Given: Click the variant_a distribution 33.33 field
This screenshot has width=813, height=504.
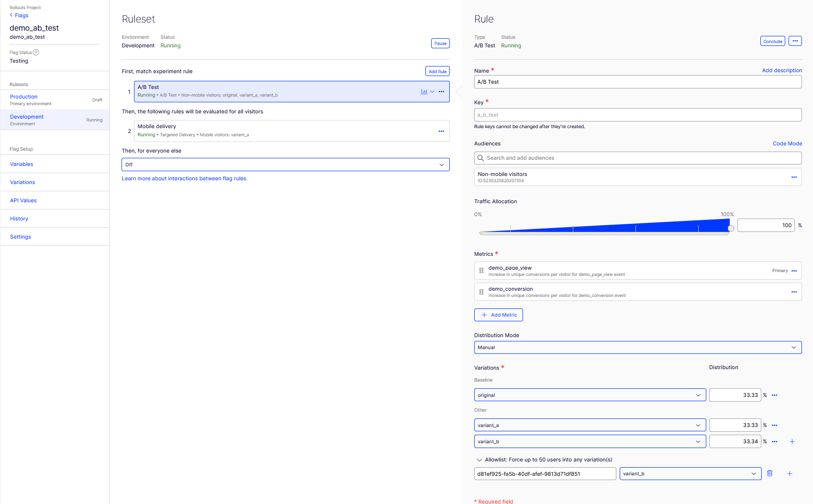Looking at the screenshot, I should [x=735, y=425].
